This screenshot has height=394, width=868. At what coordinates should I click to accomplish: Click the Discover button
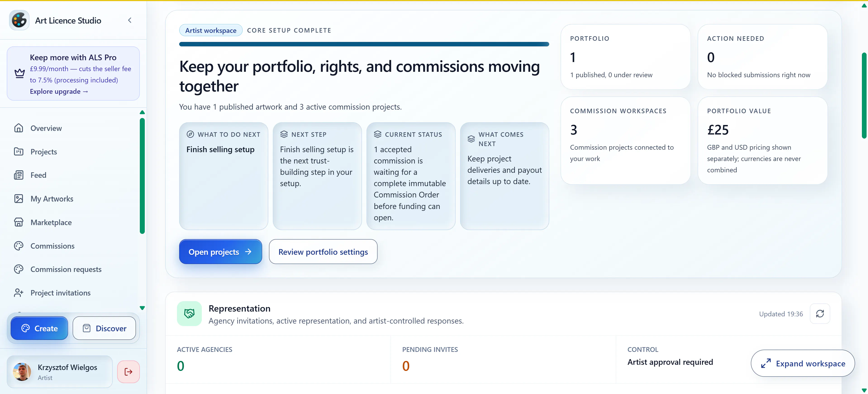pyautogui.click(x=104, y=328)
